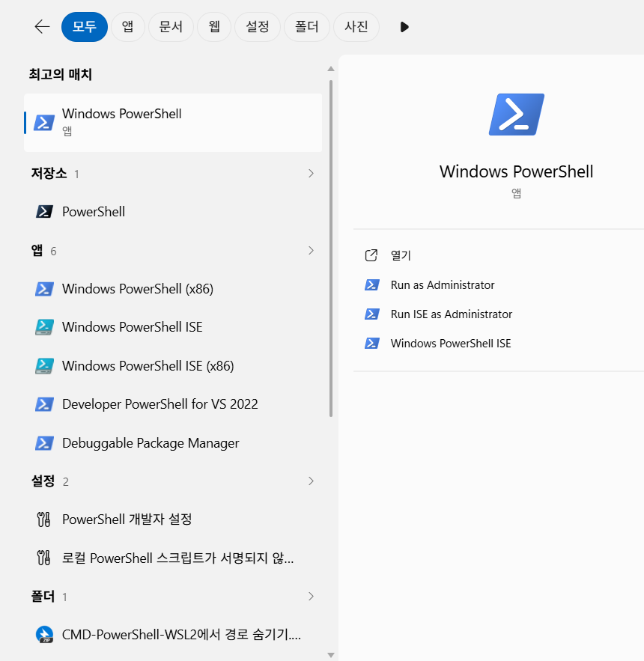Click Debuggable Package Manager icon
Viewport: 644px width, 661px height.
click(44, 443)
